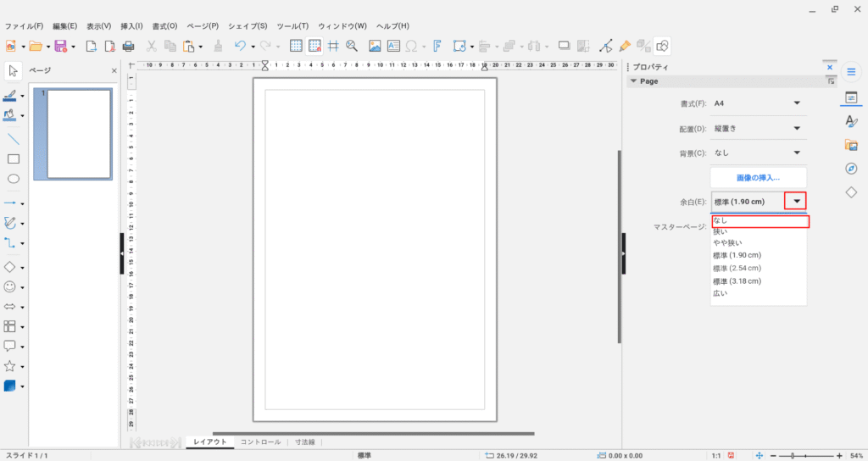Click the 画像の挿入... button
This screenshot has width=868, height=461.
[759, 178]
